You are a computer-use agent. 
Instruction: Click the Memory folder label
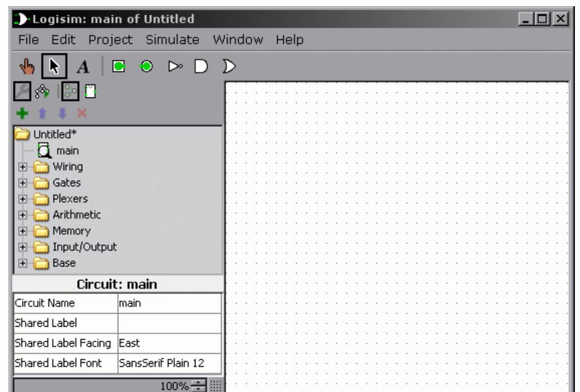(72, 231)
